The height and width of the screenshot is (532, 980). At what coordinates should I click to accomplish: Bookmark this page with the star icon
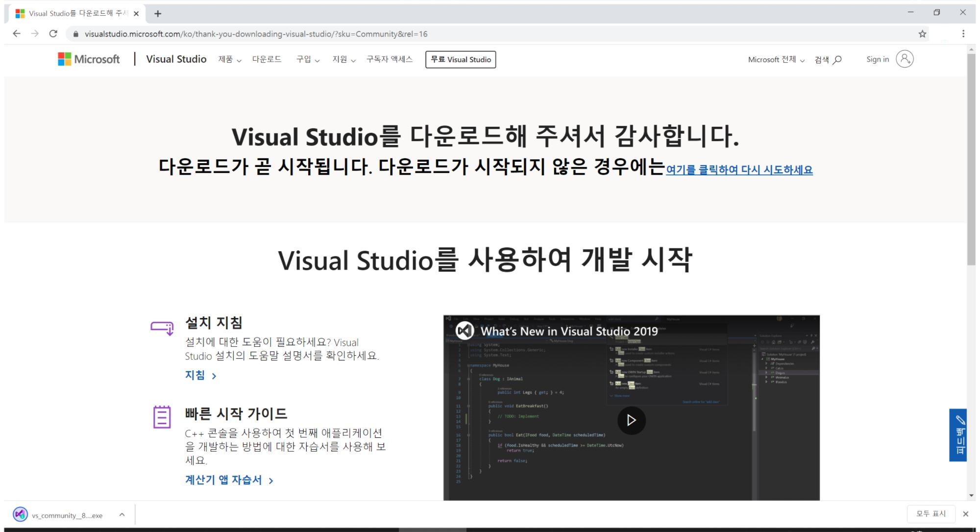click(922, 34)
